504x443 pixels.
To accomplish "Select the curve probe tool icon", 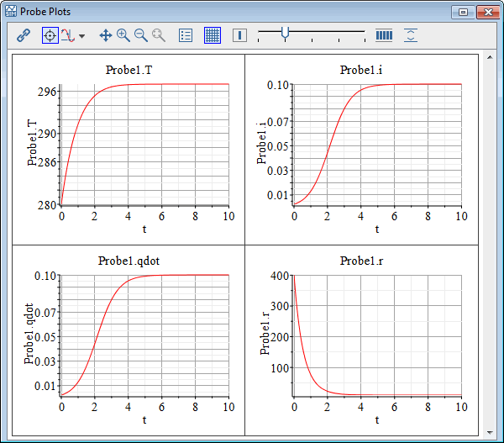I will pyautogui.click(x=68, y=35).
